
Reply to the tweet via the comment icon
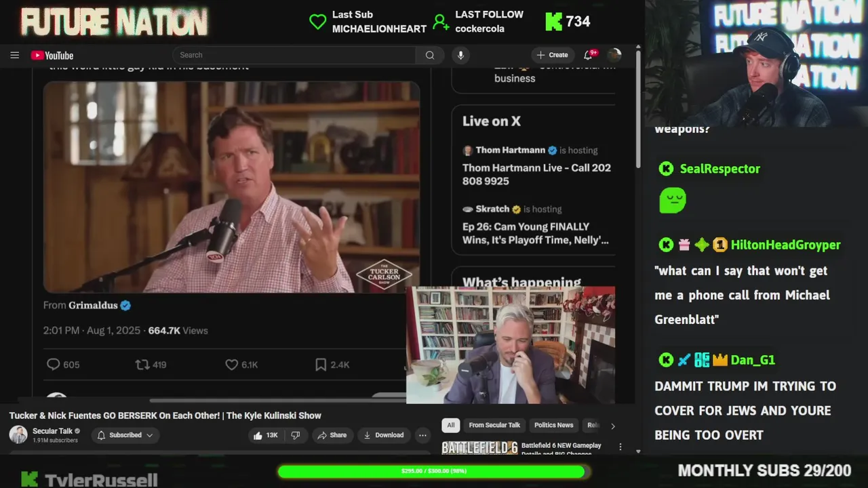point(53,365)
